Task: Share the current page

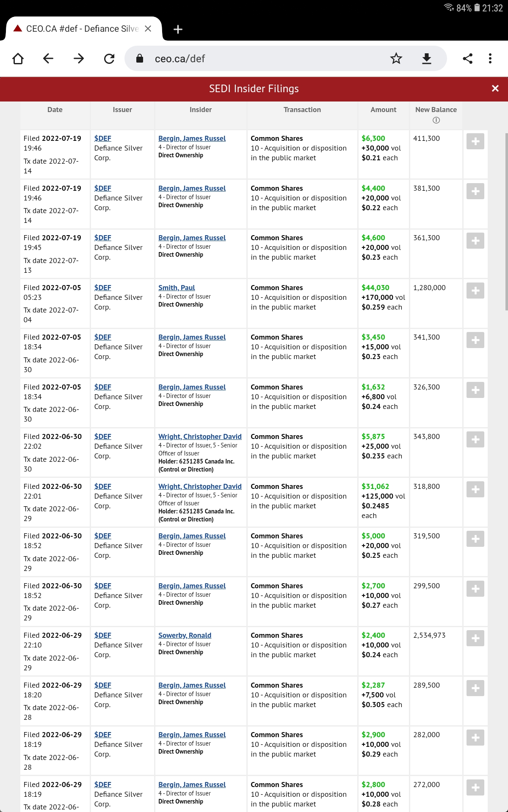Action: [467, 58]
